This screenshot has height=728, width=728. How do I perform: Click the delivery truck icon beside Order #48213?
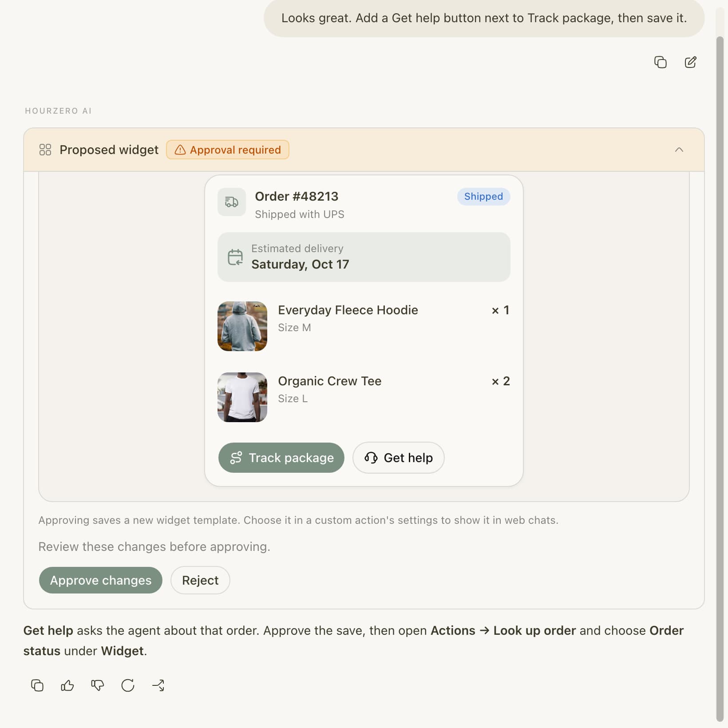point(232,202)
